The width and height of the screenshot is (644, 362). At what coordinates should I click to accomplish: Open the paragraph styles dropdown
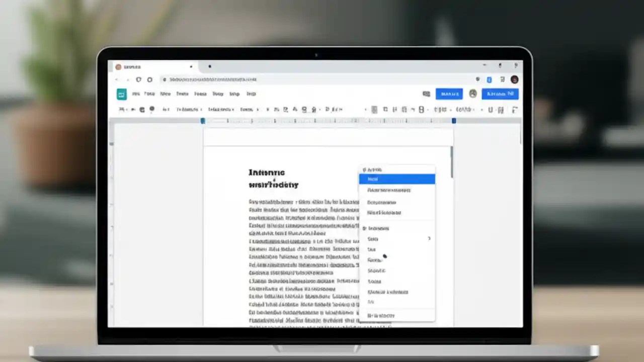point(189,109)
